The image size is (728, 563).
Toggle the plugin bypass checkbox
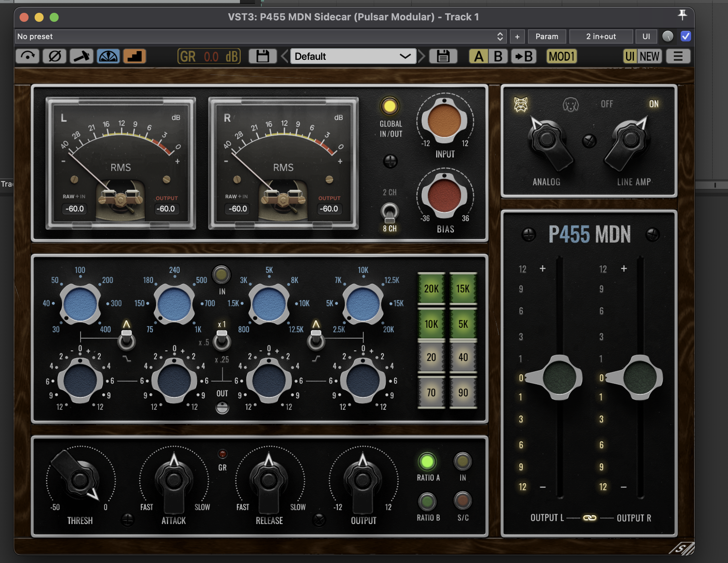click(x=686, y=36)
